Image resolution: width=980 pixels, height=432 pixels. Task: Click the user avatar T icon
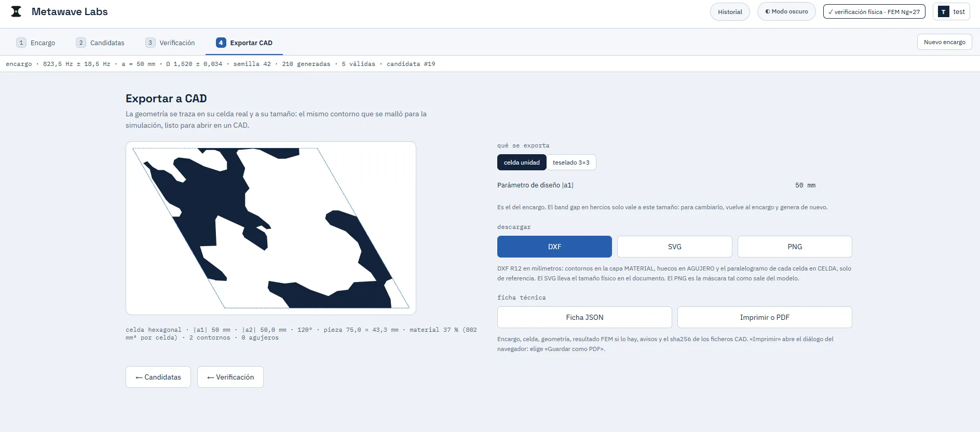943,12
